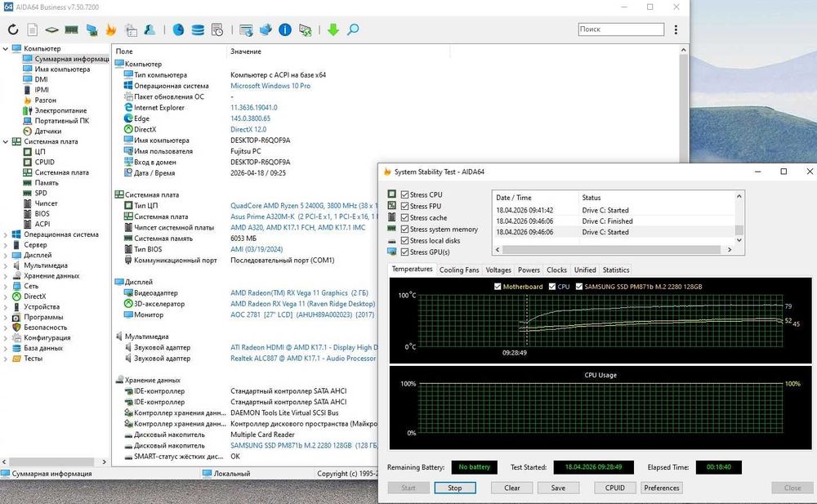Uncheck SAMSUNG SSD PM871b in graph legend

[579, 287]
